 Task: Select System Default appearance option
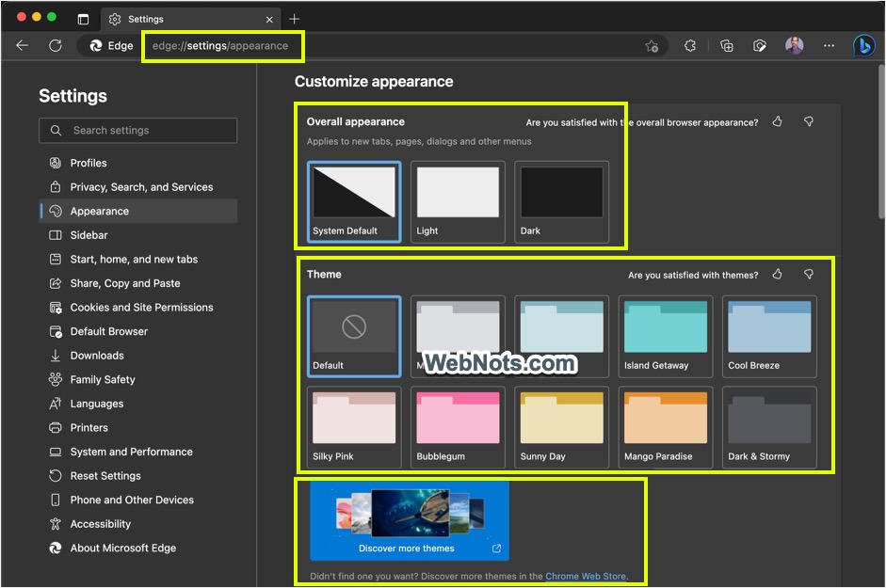tap(353, 201)
